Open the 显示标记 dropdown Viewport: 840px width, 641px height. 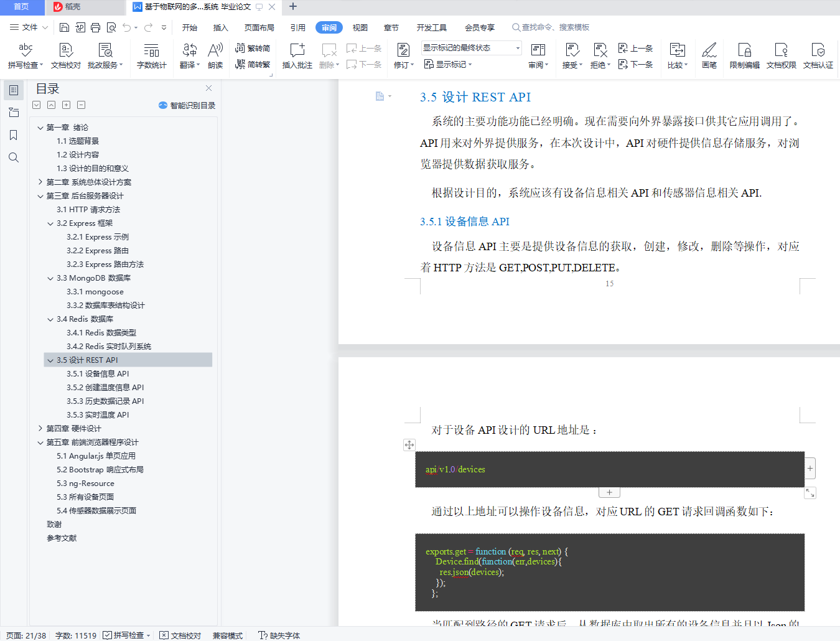pos(448,64)
